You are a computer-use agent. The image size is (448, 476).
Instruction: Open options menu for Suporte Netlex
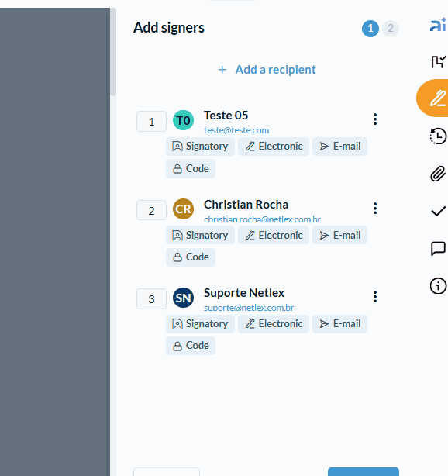[375, 297]
